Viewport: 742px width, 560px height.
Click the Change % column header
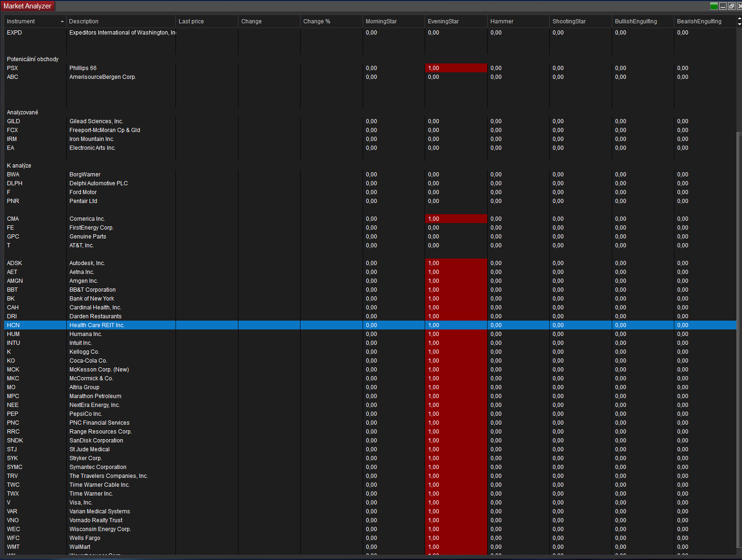(331, 21)
